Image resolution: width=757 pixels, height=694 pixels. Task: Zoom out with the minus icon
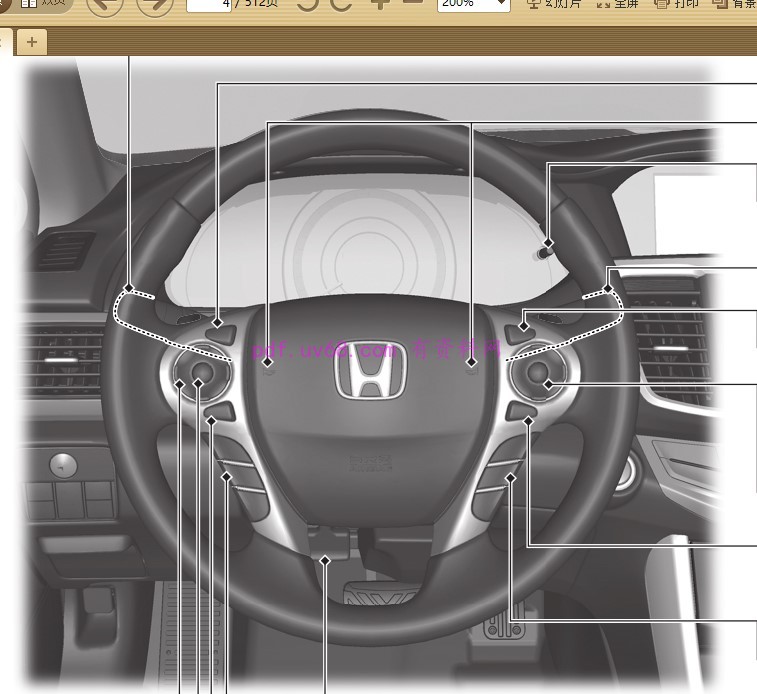[412, 4]
